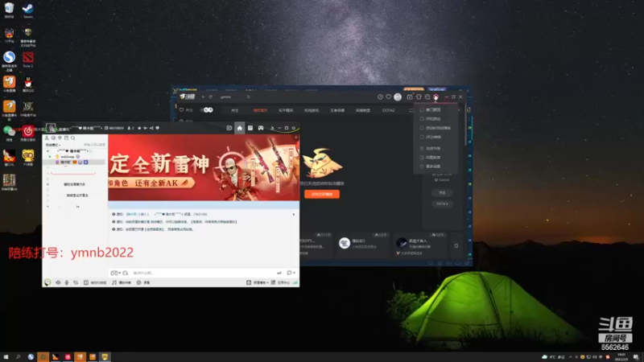
Task: Open the YY audio equalizer icon
Action: click(76, 283)
